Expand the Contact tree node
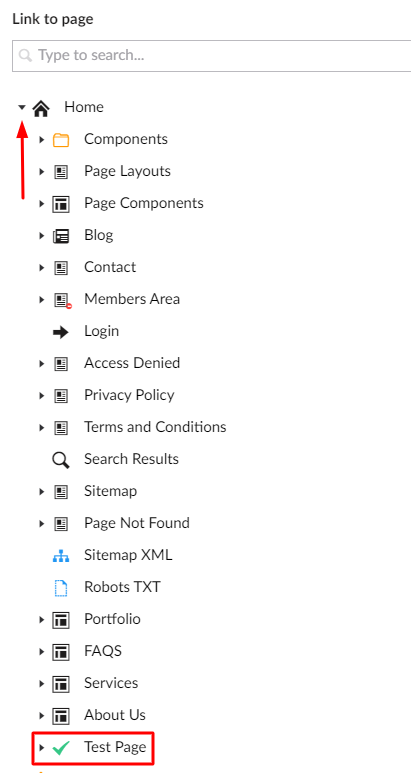 tap(41, 268)
